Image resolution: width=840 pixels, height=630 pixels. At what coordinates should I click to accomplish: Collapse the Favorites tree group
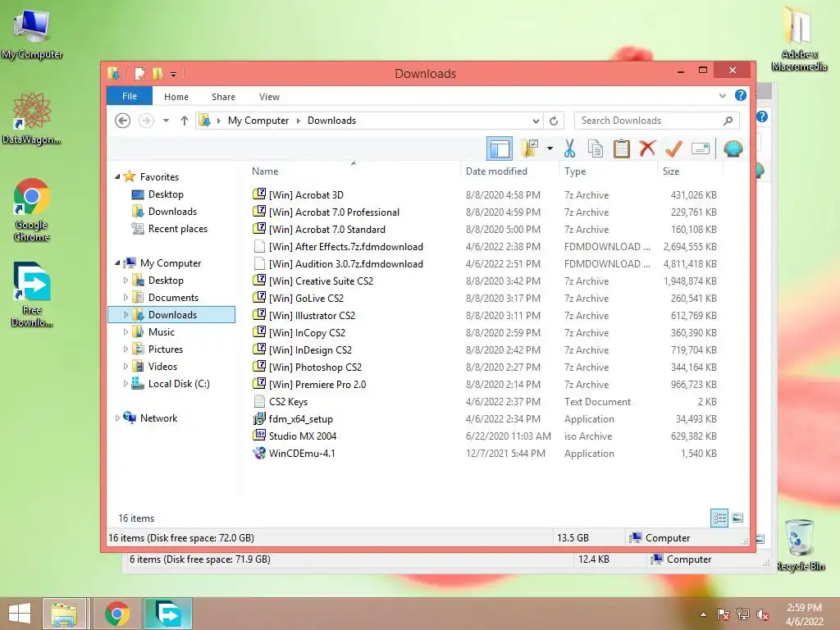tap(117, 176)
